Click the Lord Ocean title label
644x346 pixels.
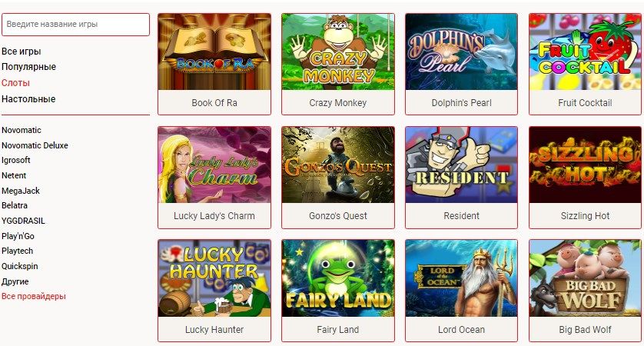[x=461, y=330]
